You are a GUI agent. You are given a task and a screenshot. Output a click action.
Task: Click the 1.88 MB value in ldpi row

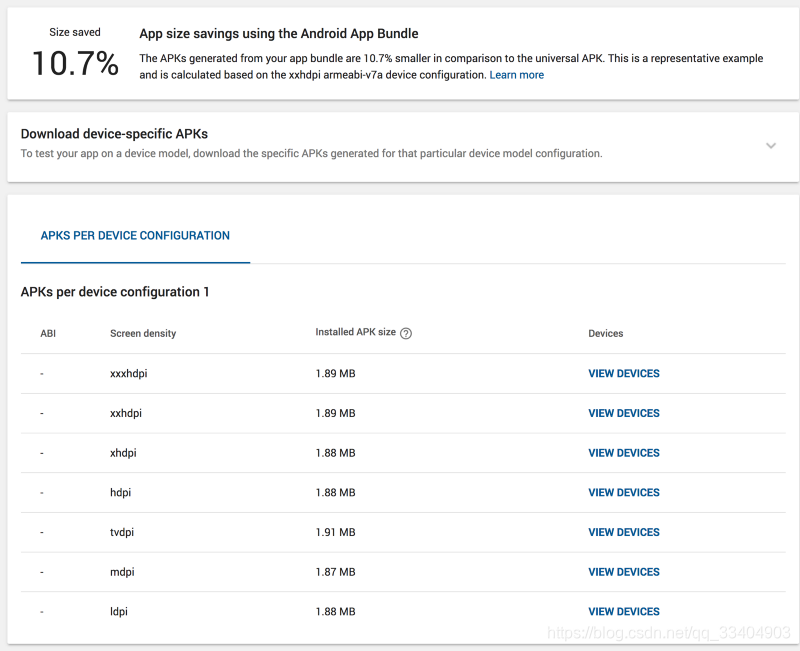[335, 612]
